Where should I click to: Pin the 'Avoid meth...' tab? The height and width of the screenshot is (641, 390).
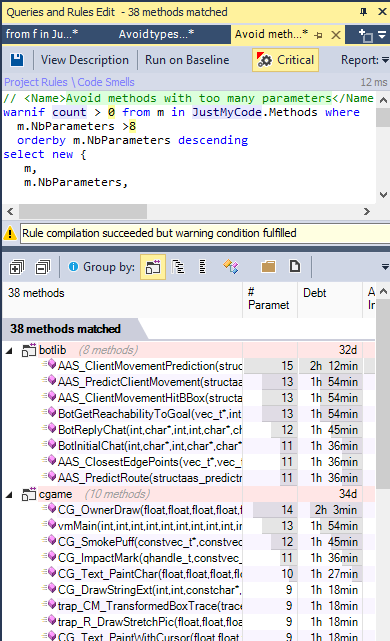(318, 35)
